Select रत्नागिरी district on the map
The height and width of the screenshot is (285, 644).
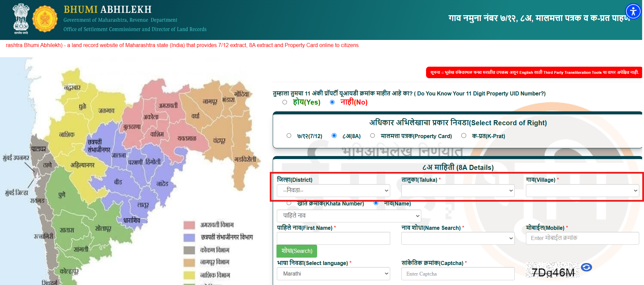tap(43, 236)
